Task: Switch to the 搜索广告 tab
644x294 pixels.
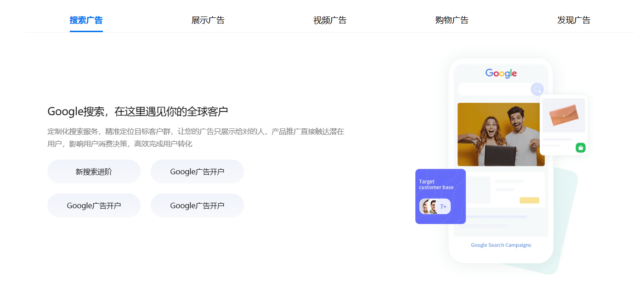Action: click(86, 20)
